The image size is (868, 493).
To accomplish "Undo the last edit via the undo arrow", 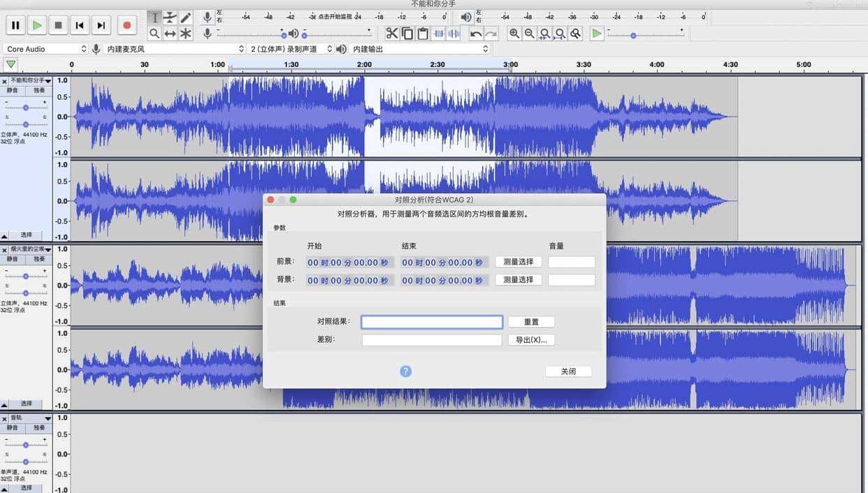I will pos(477,33).
